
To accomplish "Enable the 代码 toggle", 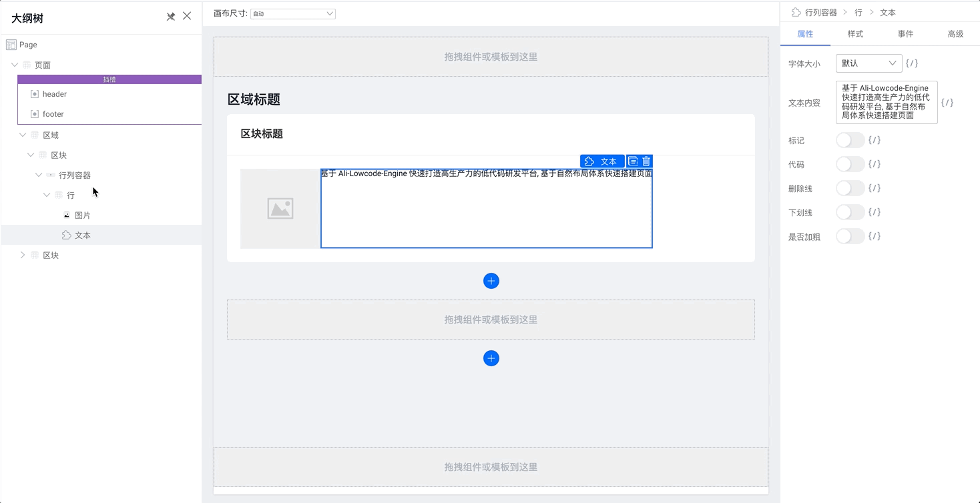I will click(x=850, y=163).
